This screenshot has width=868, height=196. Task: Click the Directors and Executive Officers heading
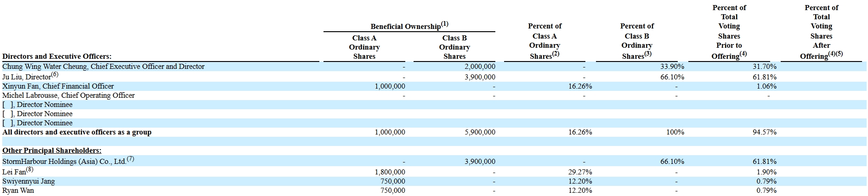coord(57,56)
